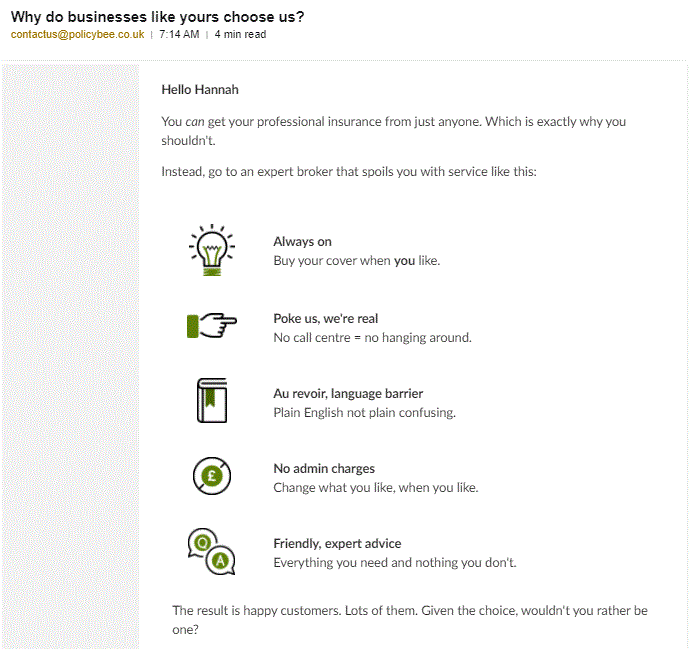Click the Q&A speech bubbles icon

[211, 551]
